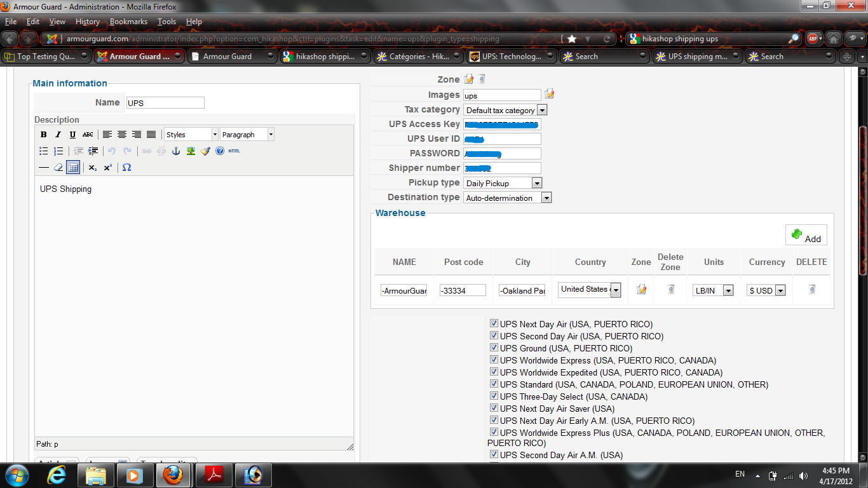
Task: Clean up messy code with the broom icon
Action: [205, 151]
